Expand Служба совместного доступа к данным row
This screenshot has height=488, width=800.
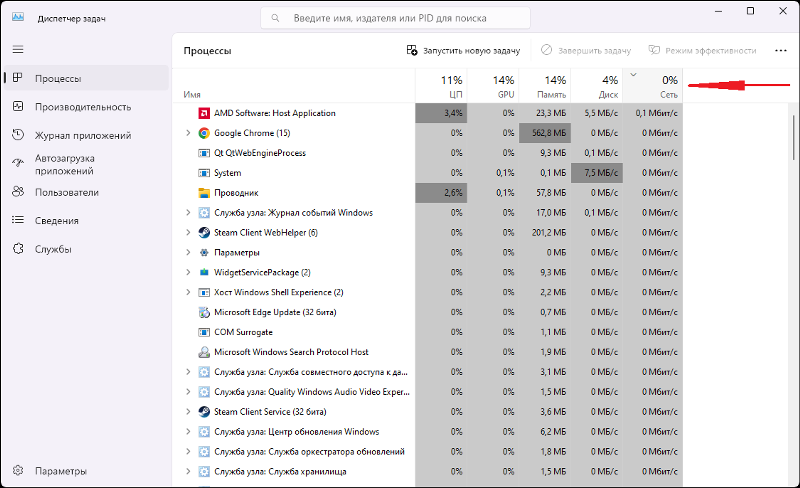tap(188, 372)
